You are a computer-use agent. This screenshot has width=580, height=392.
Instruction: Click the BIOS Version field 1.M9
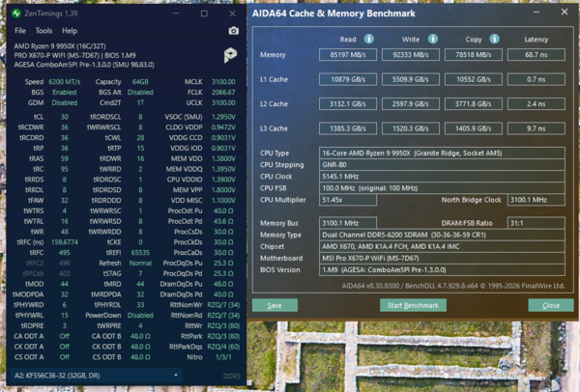[x=442, y=269]
